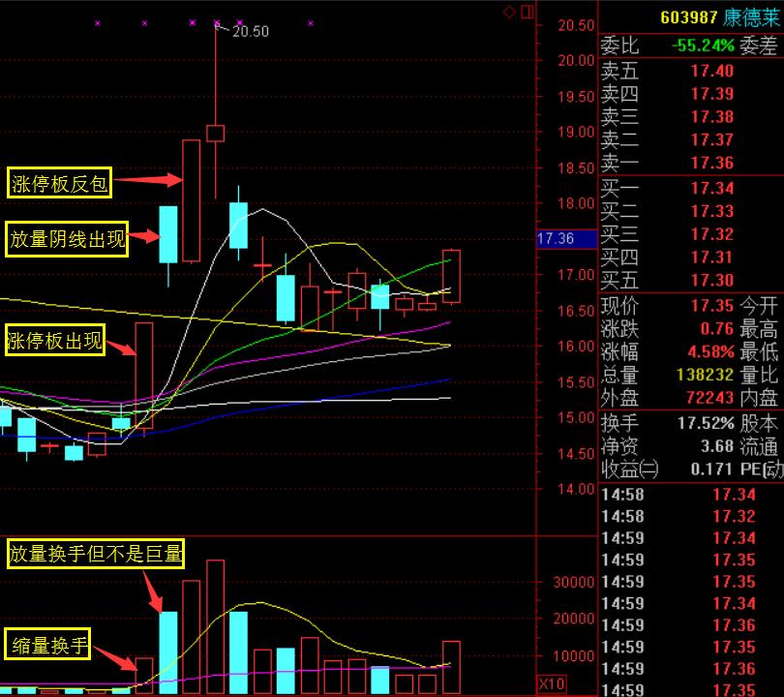Image resolution: width=784 pixels, height=697 pixels.
Task: Click the 现价 value 17.35
Action: (x=712, y=306)
